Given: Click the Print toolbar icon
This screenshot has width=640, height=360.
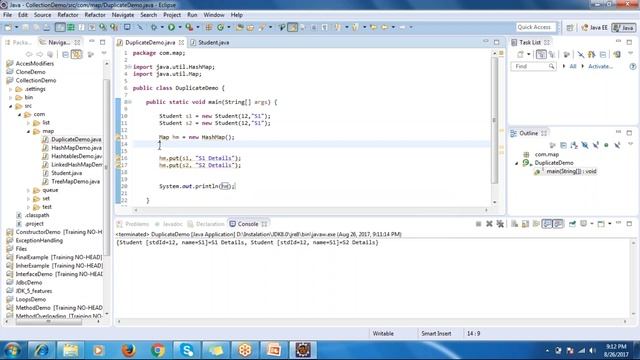Looking at the screenshot, I should 47,27.
